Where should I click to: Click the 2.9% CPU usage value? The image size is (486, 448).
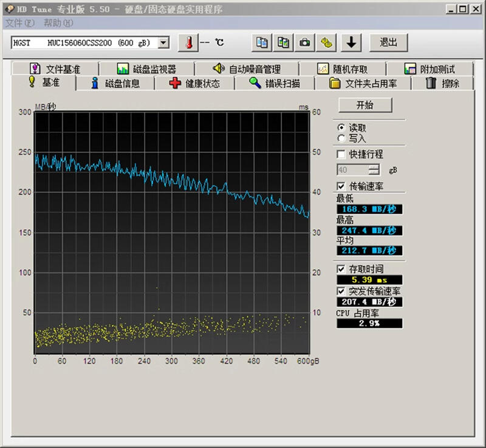point(369,323)
